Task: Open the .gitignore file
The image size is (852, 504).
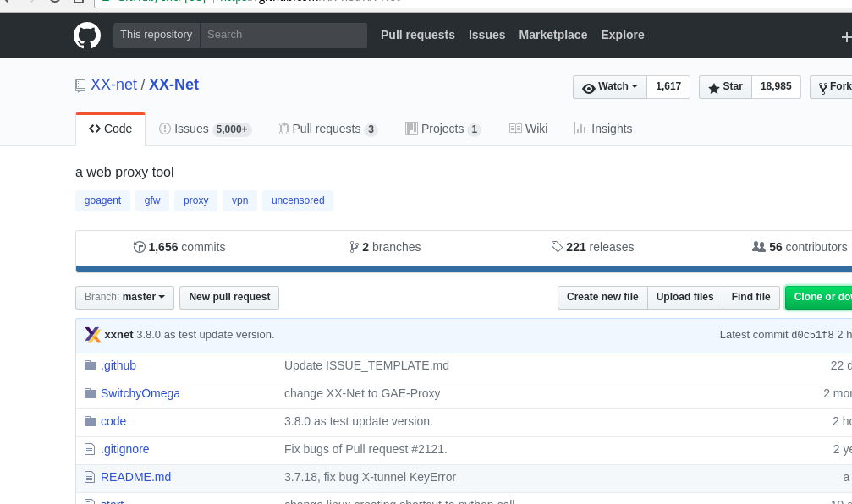Action: [125, 449]
